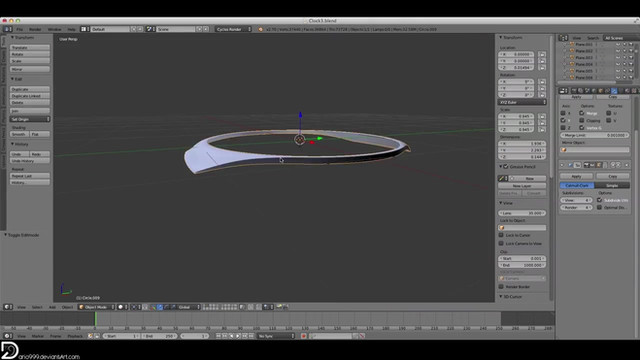
Task: Click the OpenGL render image icon
Action: [279, 307]
